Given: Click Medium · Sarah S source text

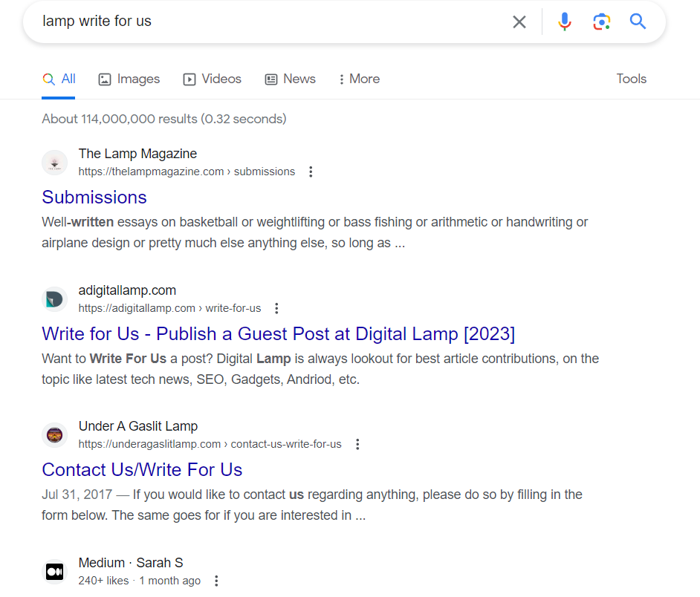Looking at the screenshot, I should pos(131,563).
